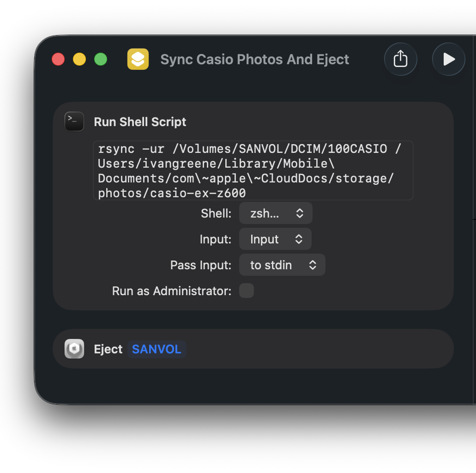Minimize the window with the yellow button

click(x=79, y=59)
